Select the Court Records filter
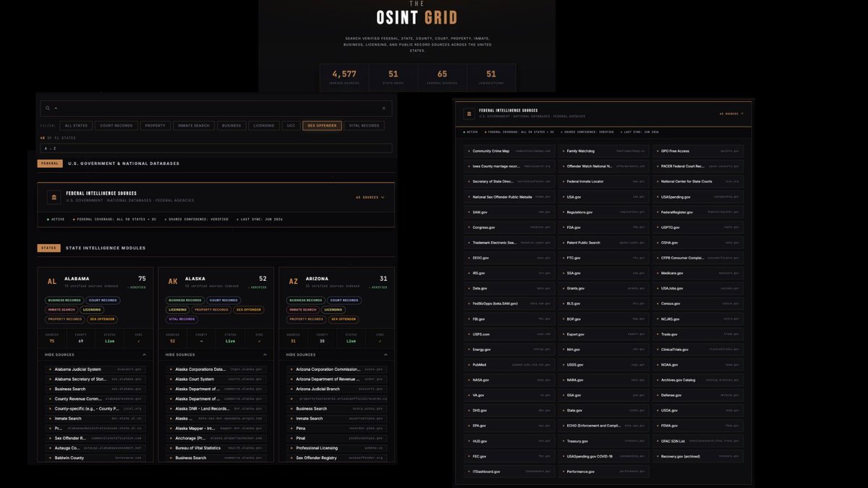This screenshot has width=868, height=488. point(116,125)
